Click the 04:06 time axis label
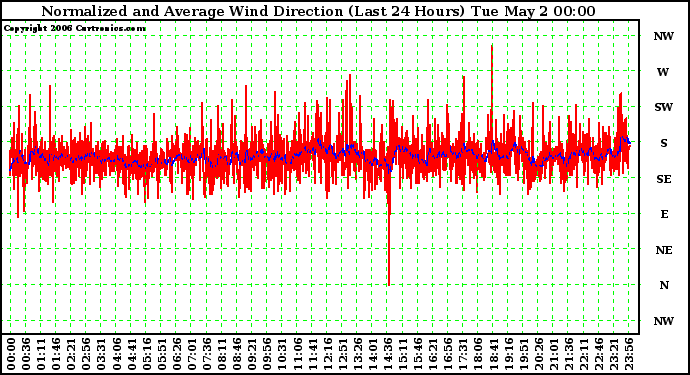Image resolution: width=690 pixels, height=375 pixels. 117,354
